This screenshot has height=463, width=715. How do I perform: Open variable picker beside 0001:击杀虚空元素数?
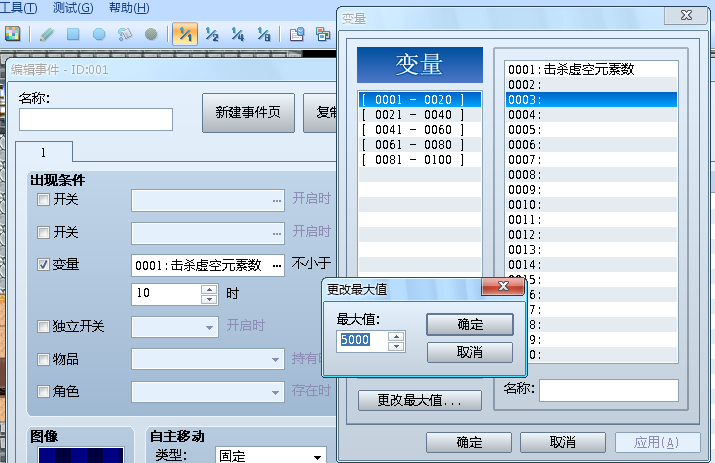(x=277, y=265)
